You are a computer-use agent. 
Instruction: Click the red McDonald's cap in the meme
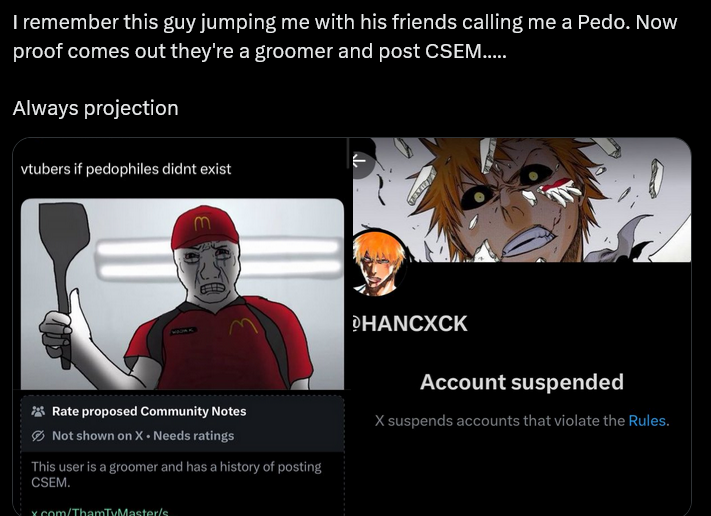205,227
